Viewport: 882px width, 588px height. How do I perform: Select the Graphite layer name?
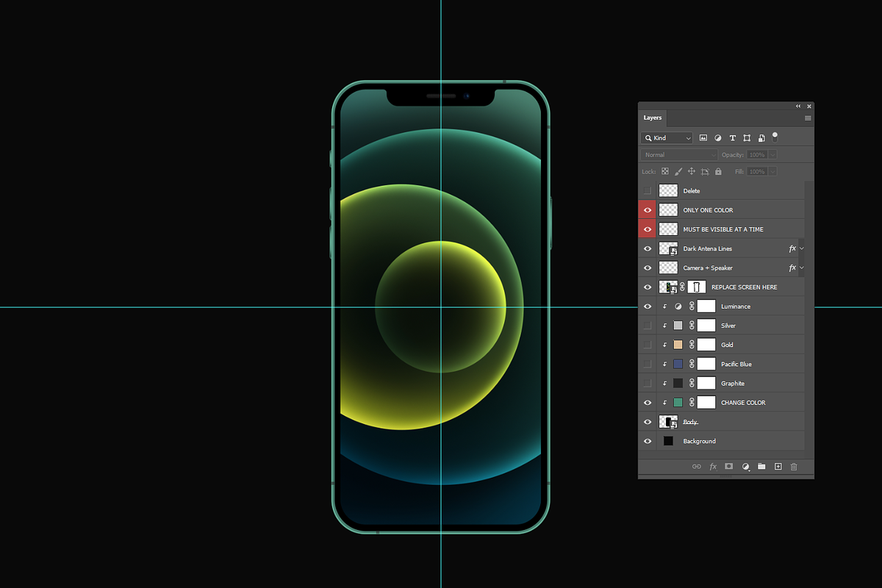point(733,383)
